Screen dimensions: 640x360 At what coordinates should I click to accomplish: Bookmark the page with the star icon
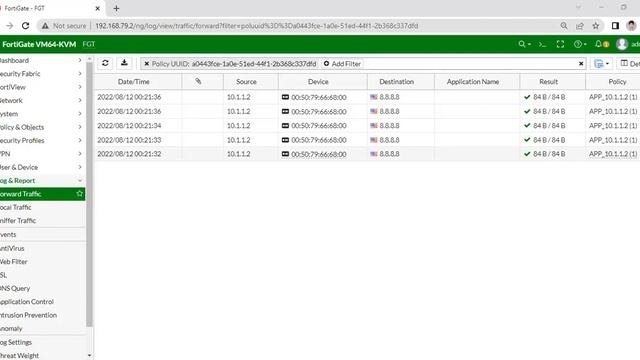point(596,26)
